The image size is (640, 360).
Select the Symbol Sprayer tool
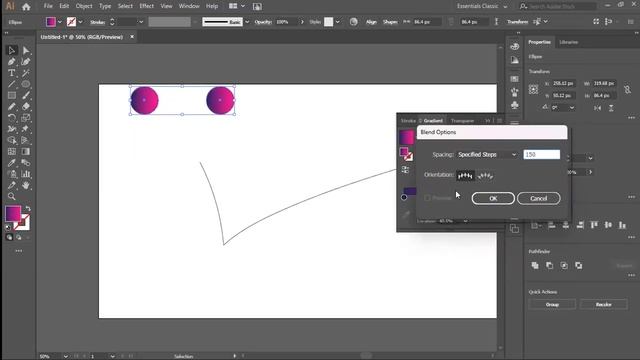[11, 174]
